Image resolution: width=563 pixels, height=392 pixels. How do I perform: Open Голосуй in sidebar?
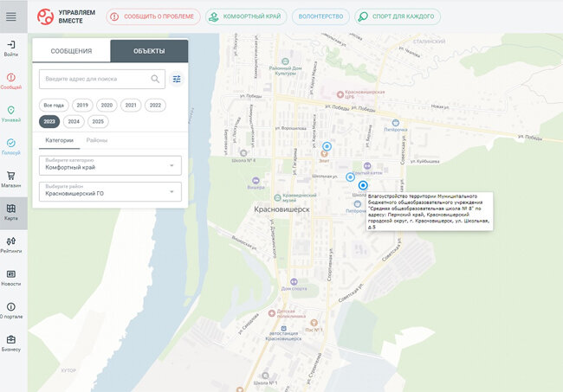tap(11, 147)
